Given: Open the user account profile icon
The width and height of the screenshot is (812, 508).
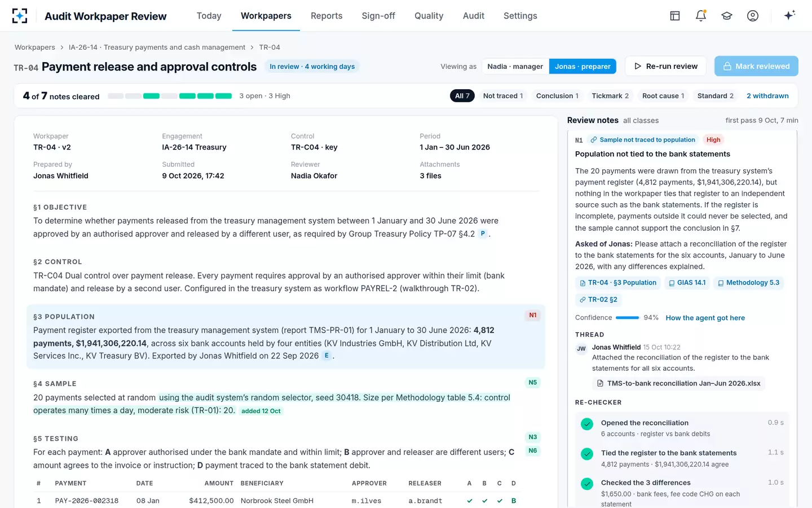Looking at the screenshot, I should click(x=753, y=16).
